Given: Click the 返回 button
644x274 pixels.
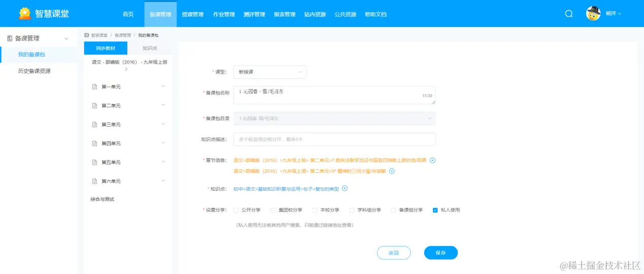Looking at the screenshot, I should click(393, 253).
